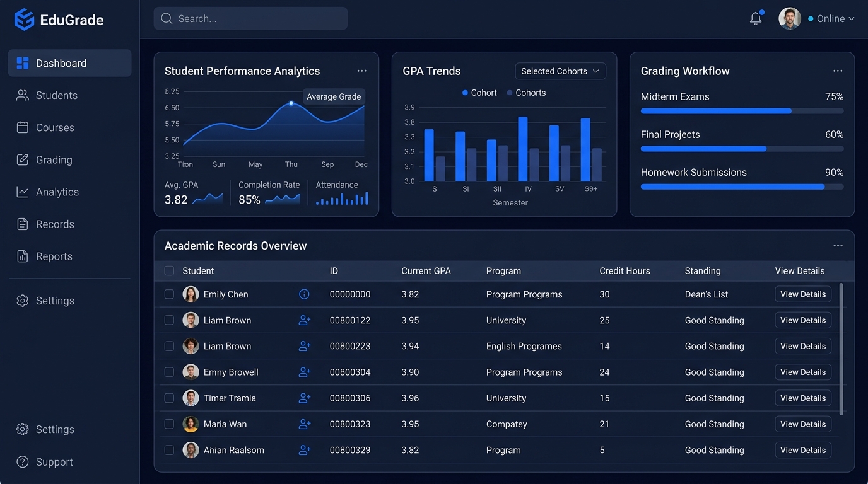Screen dimensions: 868x484
Task: Click the Avg. GPA sparkline
Action: click(x=208, y=199)
